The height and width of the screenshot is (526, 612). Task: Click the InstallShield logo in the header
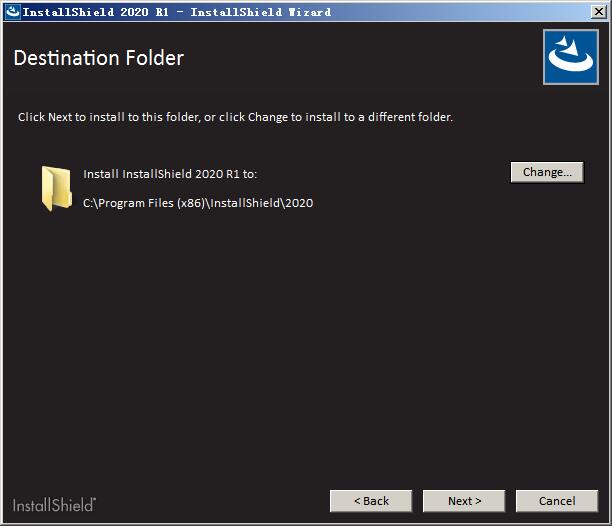click(x=571, y=57)
